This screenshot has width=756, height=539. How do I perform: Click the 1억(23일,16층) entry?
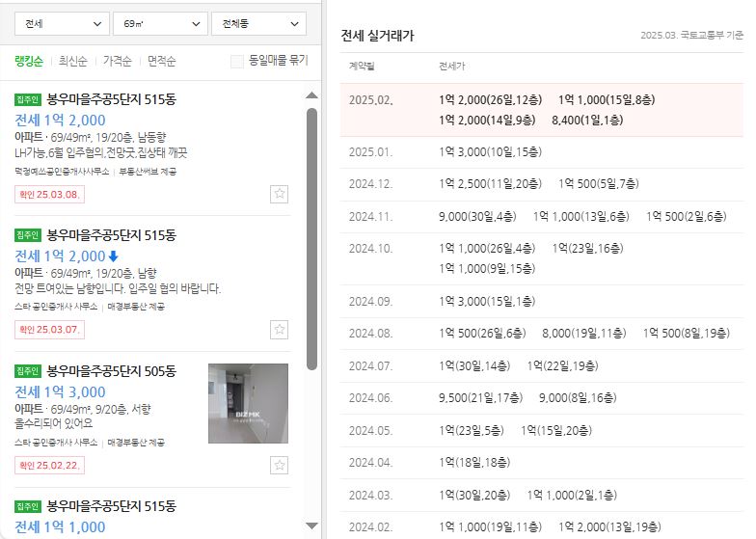pyautogui.click(x=588, y=249)
